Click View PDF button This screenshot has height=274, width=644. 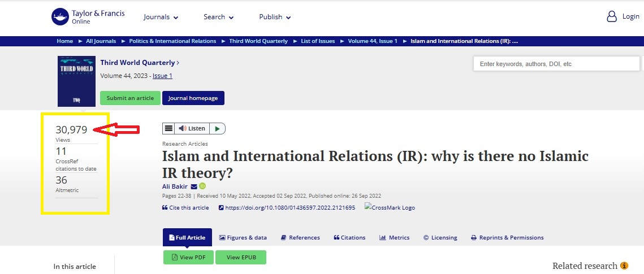[x=188, y=257]
